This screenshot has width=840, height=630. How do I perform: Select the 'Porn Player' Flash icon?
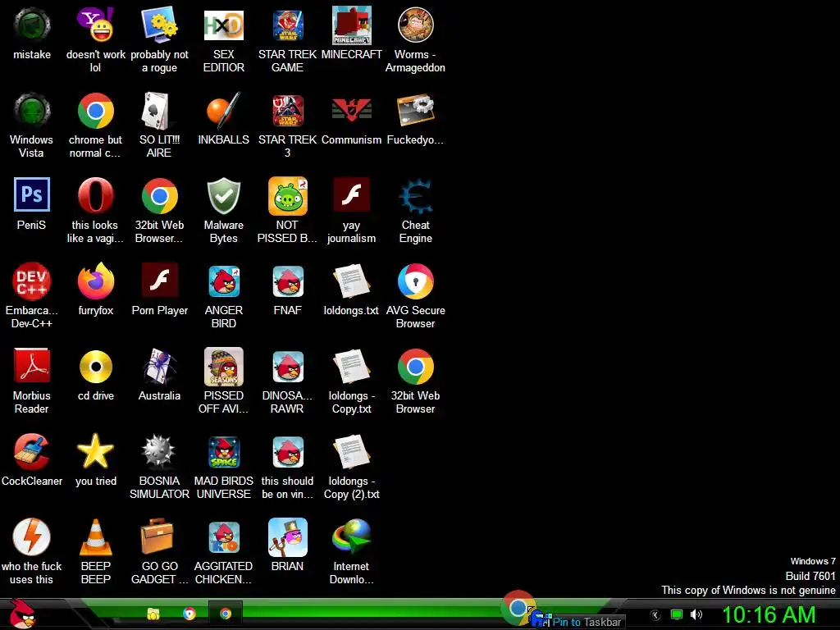pyautogui.click(x=159, y=281)
